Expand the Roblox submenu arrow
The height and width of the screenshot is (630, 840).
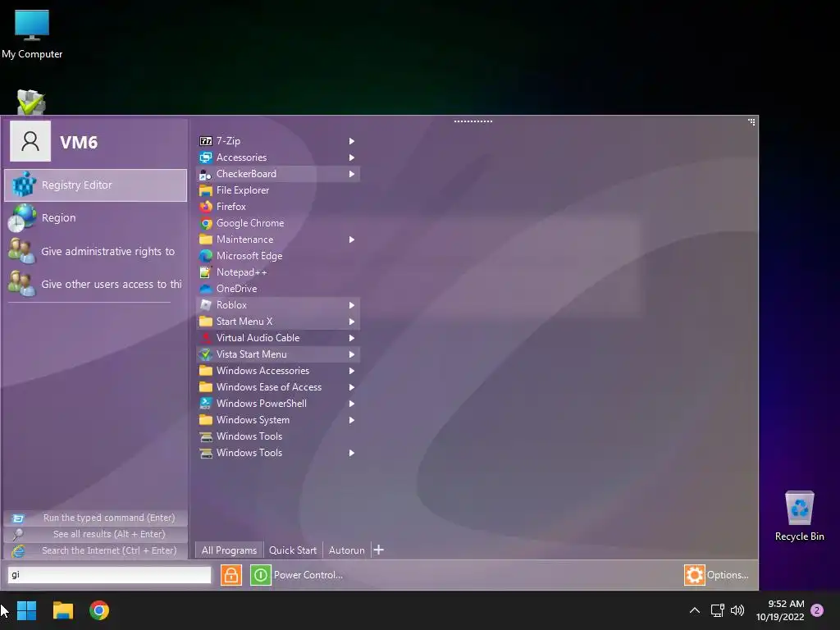pyautogui.click(x=352, y=305)
